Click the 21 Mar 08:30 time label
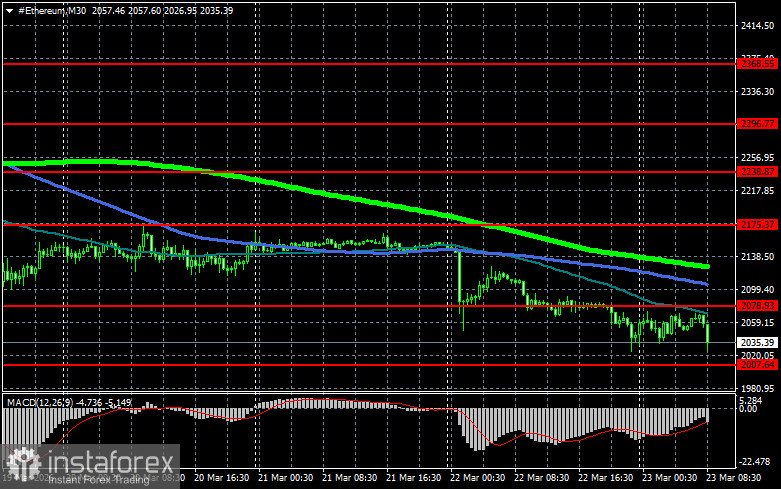Image resolution: width=781 pixels, height=489 pixels. pyautogui.click(x=350, y=478)
